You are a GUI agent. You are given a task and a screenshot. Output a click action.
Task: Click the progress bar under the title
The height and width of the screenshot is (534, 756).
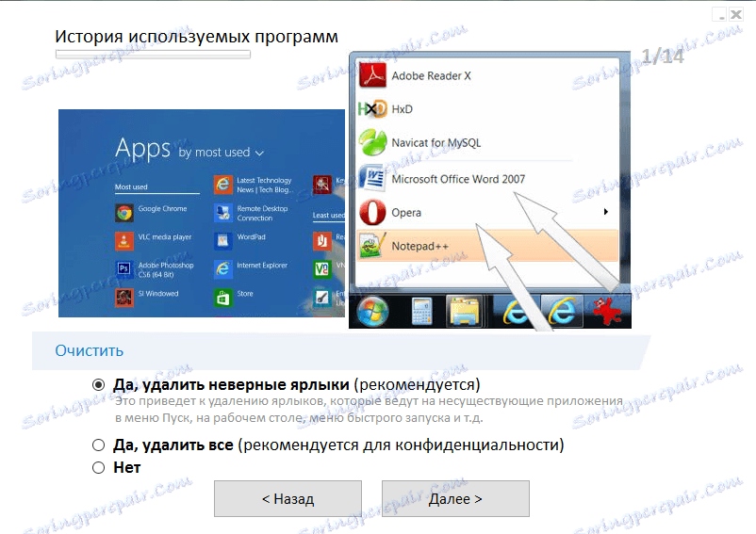point(153,55)
